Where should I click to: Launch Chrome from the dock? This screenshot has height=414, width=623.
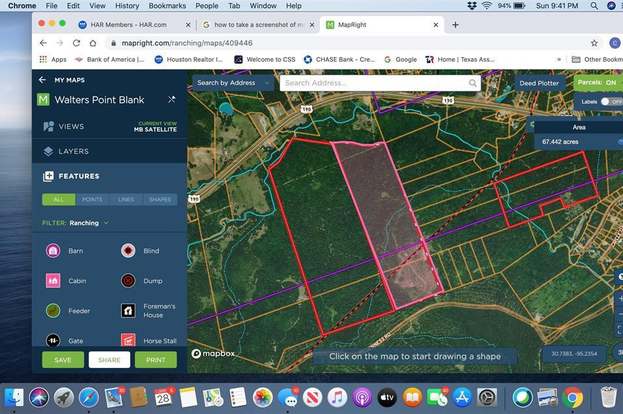click(573, 398)
